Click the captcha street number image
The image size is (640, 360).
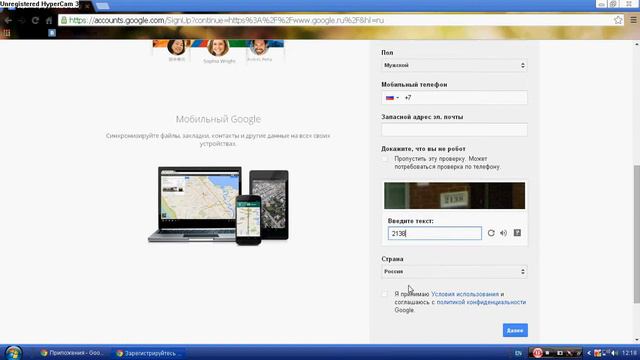point(454,196)
